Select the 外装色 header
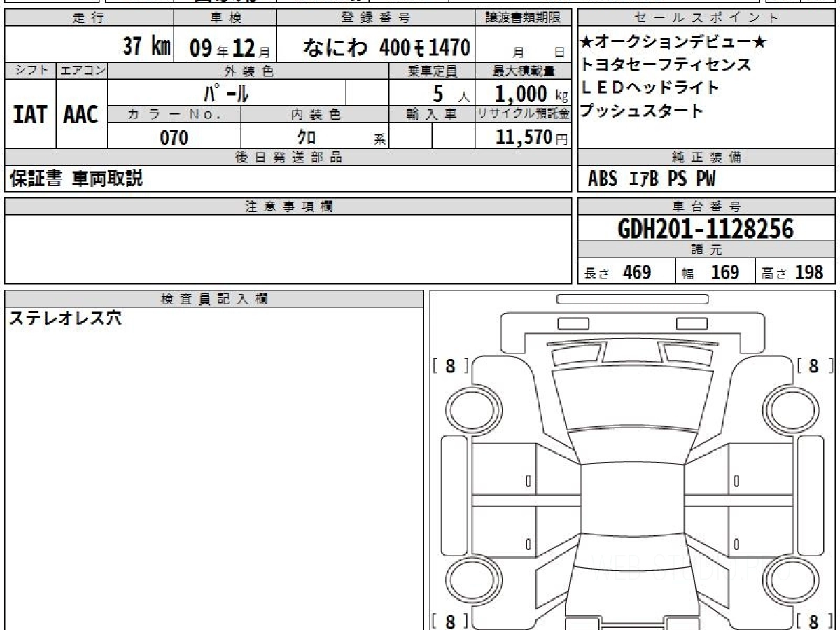 coord(248,71)
